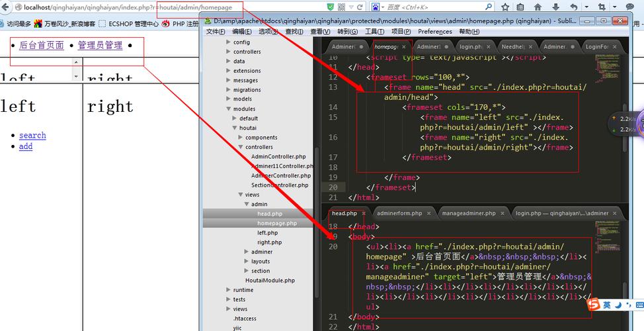Click the Baidu paw search engine icon
644x331 pixels.
coord(376,7)
